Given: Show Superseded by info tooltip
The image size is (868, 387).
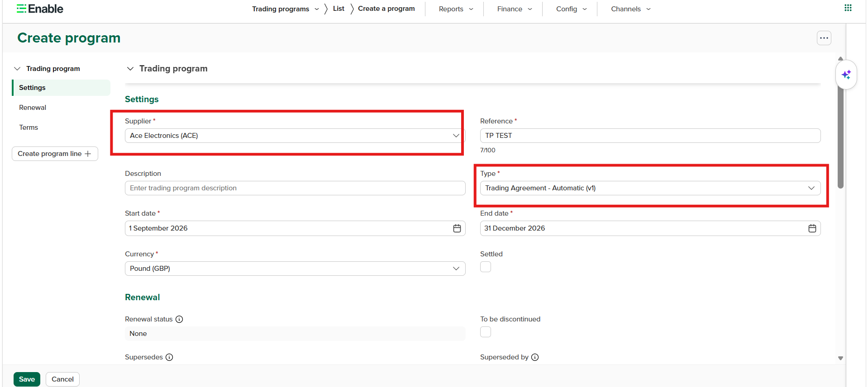Looking at the screenshot, I should tap(535, 357).
